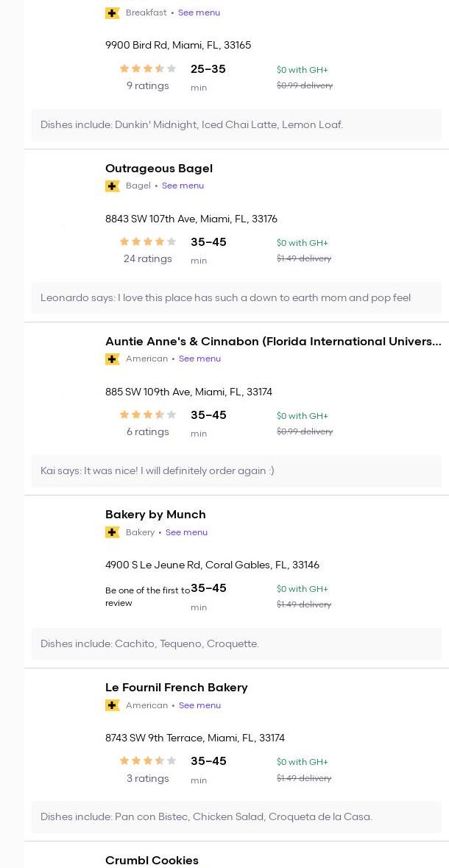449x868 pixels.
Task: Open See menu link next to Breakfast
Action: pos(199,13)
